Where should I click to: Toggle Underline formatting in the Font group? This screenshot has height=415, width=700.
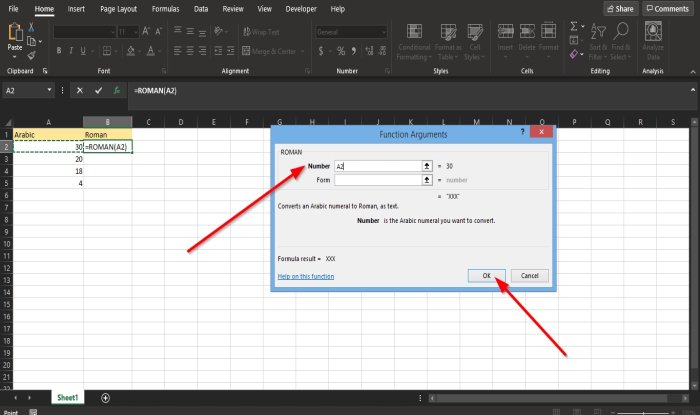point(83,51)
